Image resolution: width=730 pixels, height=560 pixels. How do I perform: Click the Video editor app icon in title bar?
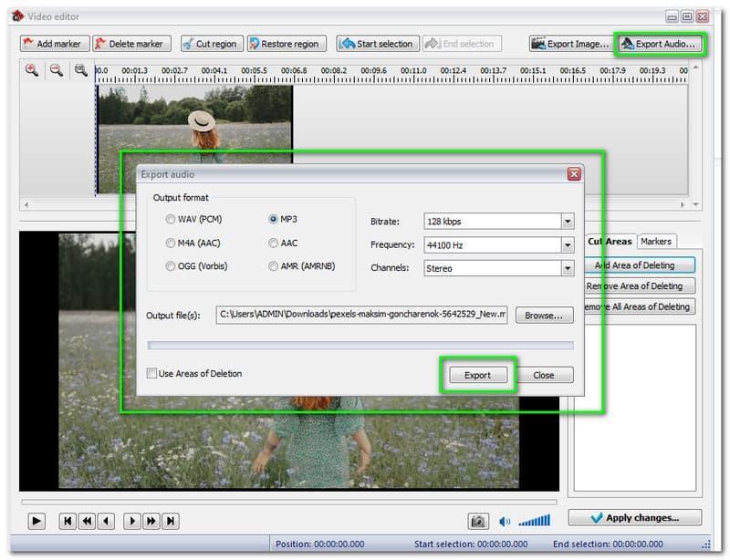(x=17, y=16)
